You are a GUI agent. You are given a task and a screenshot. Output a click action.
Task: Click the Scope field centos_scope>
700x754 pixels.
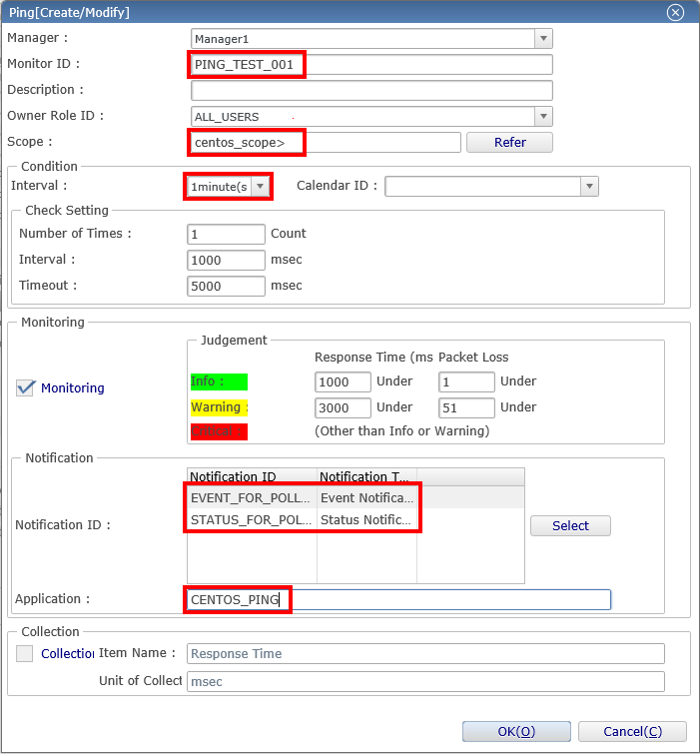[326, 143]
